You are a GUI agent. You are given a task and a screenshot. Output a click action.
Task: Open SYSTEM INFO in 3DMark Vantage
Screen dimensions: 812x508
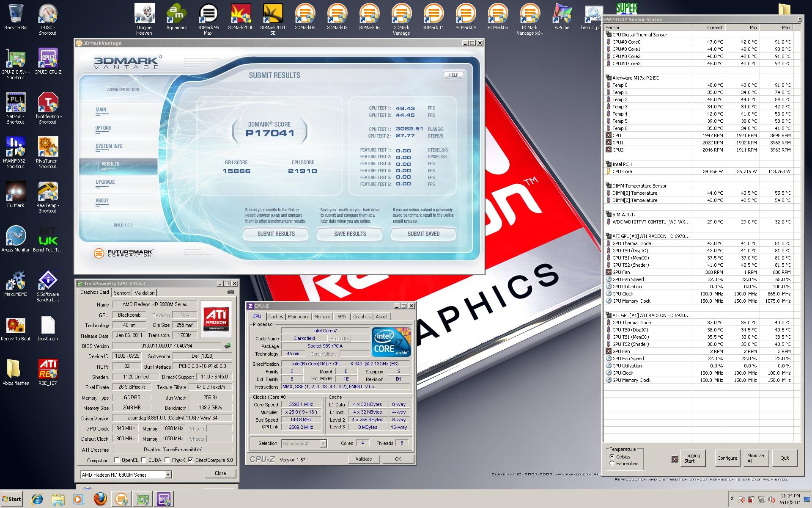click(x=109, y=146)
